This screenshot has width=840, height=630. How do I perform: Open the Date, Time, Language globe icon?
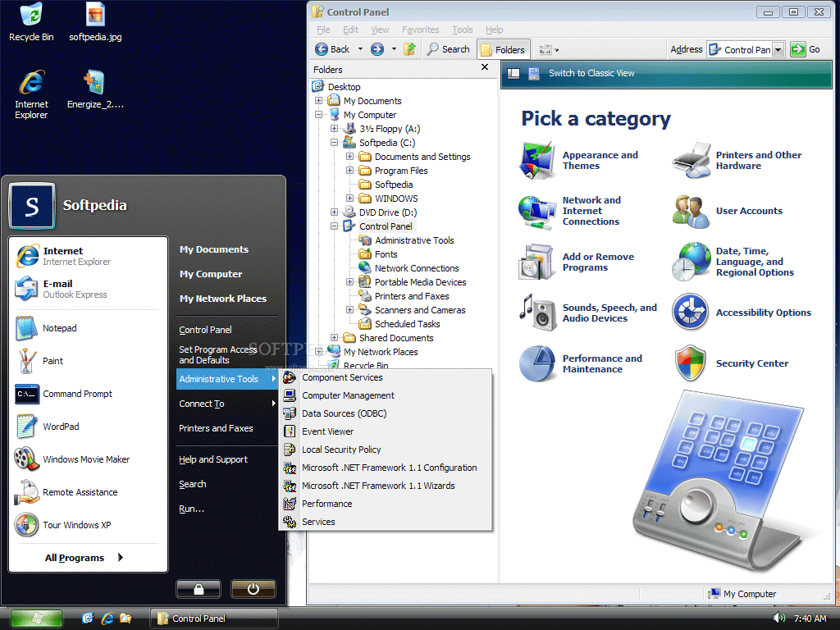click(691, 262)
